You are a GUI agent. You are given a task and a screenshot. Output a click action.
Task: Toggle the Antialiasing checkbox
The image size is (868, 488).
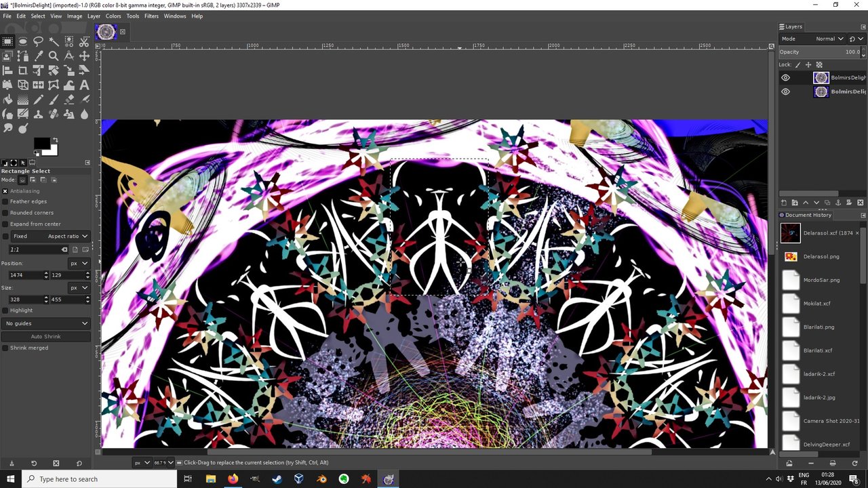click(5, 190)
